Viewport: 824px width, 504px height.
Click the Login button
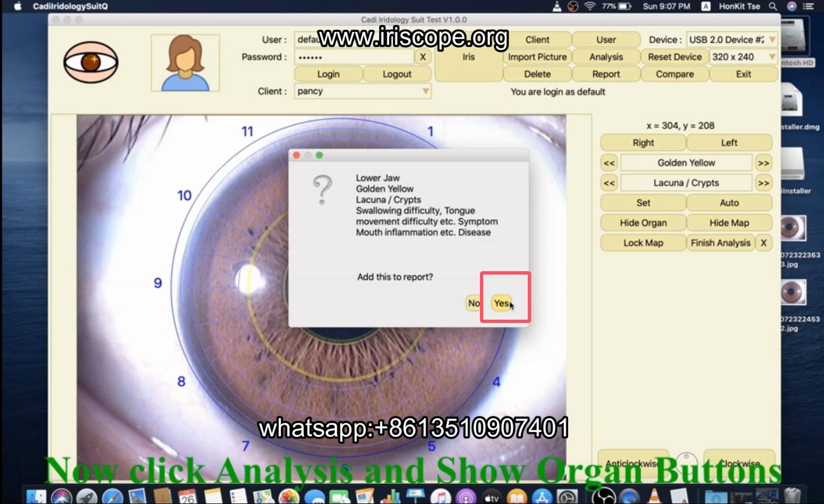pyautogui.click(x=328, y=74)
